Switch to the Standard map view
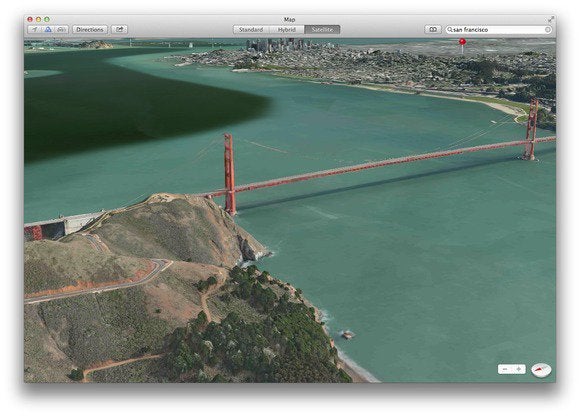The image size is (580, 416). 251,30
